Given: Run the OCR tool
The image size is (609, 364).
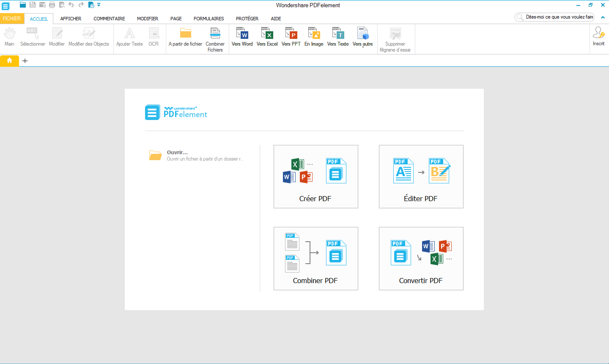Looking at the screenshot, I should [154, 37].
